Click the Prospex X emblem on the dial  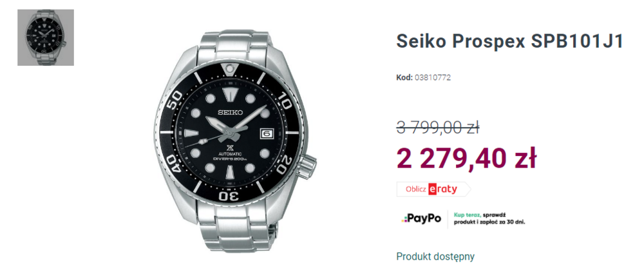click(230, 146)
